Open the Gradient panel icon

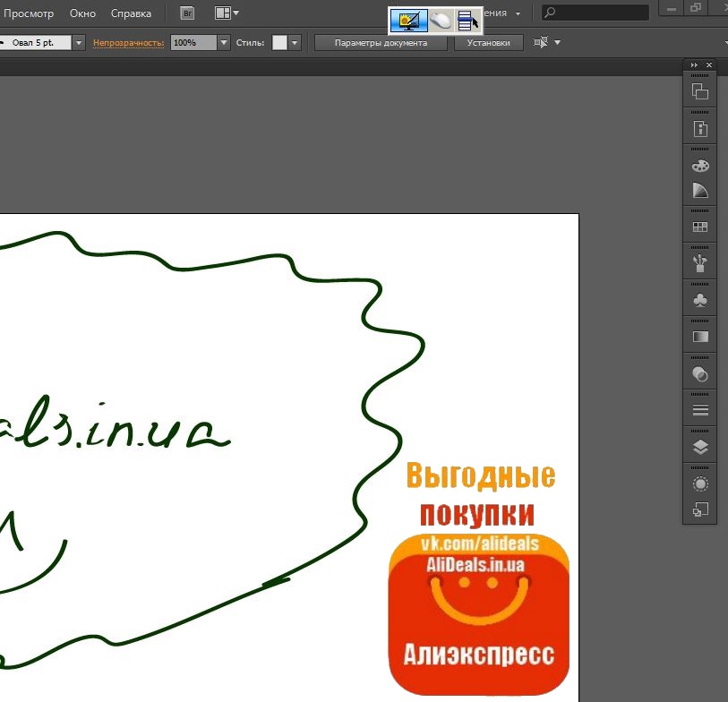700,337
